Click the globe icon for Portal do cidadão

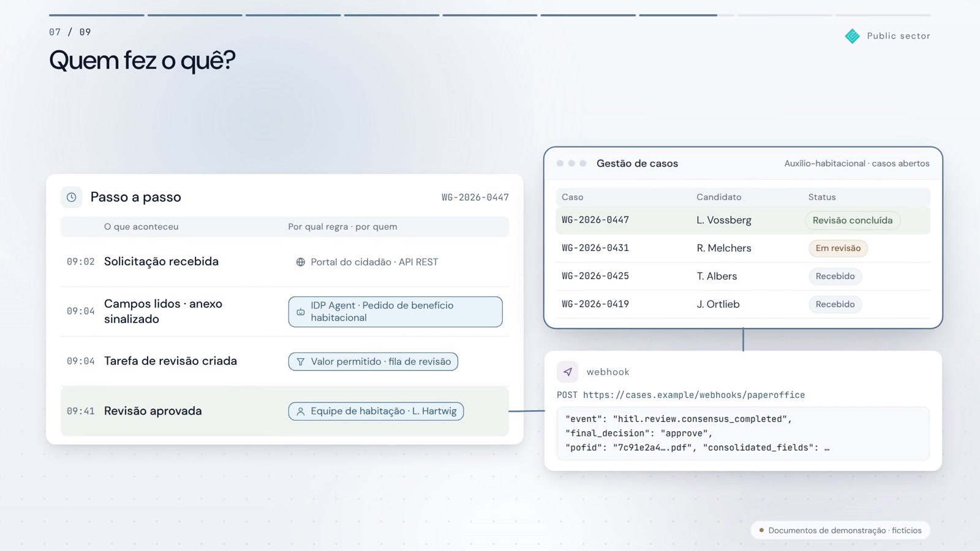pyautogui.click(x=301, y=262)
